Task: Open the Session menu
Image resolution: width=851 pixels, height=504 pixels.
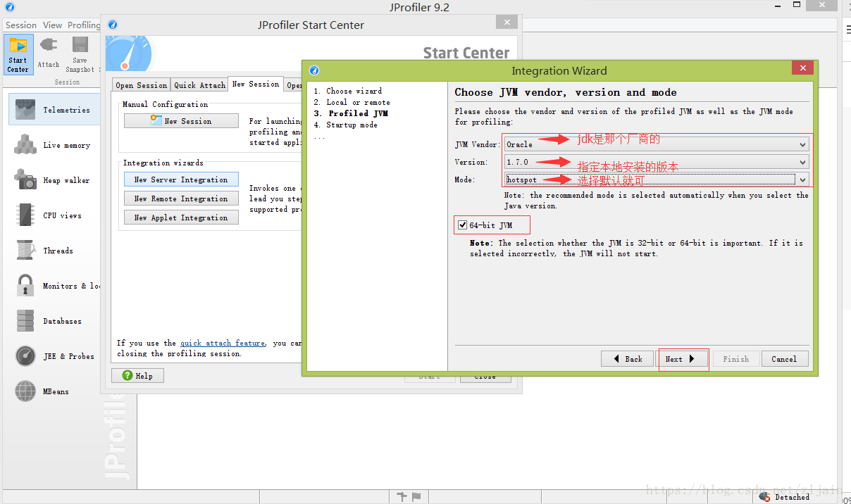Action: [21, 25]
